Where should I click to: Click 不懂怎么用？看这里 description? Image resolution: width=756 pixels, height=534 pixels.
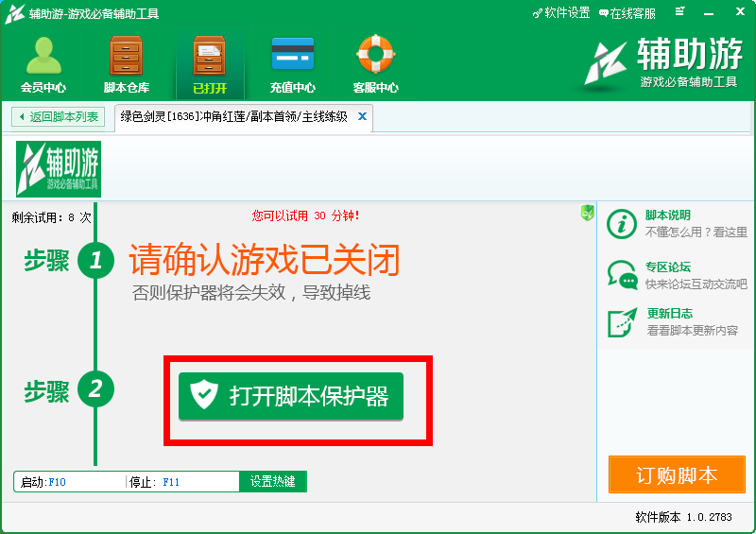[696, 232]
